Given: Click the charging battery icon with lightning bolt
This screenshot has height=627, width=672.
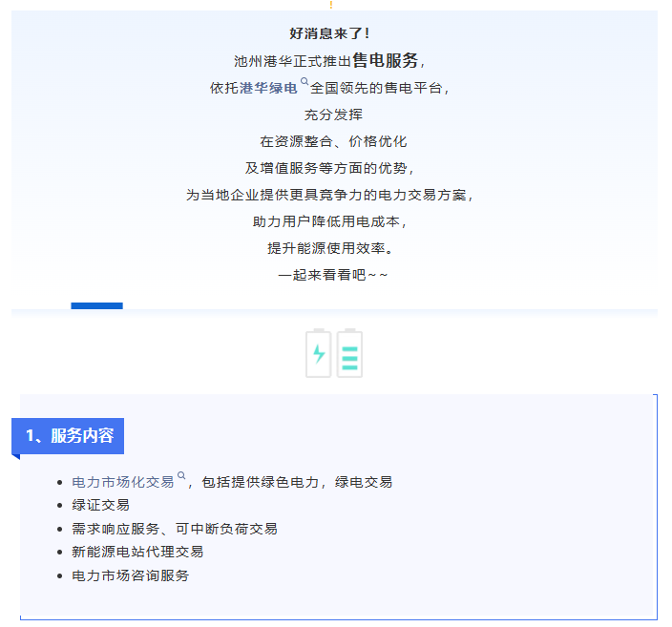Looking at the screenshot, I should tap(319, 353).
